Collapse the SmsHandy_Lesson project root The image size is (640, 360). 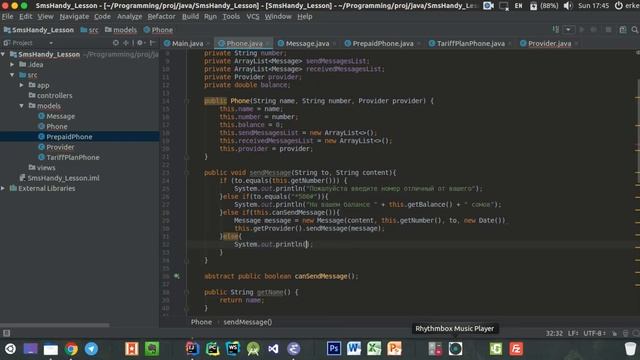coord(3,54)
